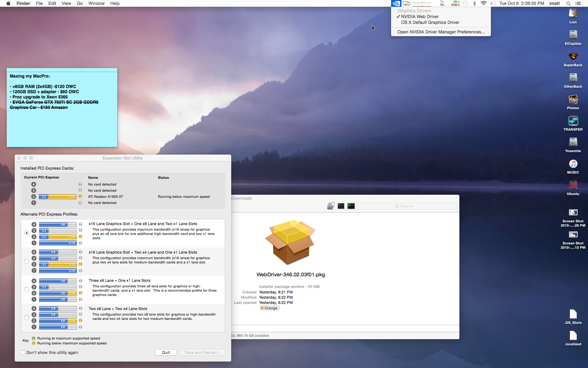Click the TRANSFER volume icon
The image size is (588, 368).
573,121
